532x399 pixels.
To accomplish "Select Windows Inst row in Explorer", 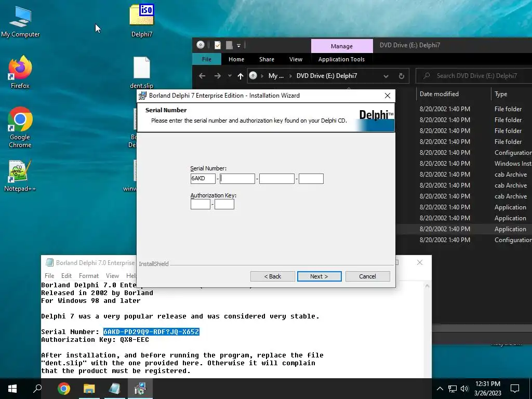I will (x=464, y=164).
